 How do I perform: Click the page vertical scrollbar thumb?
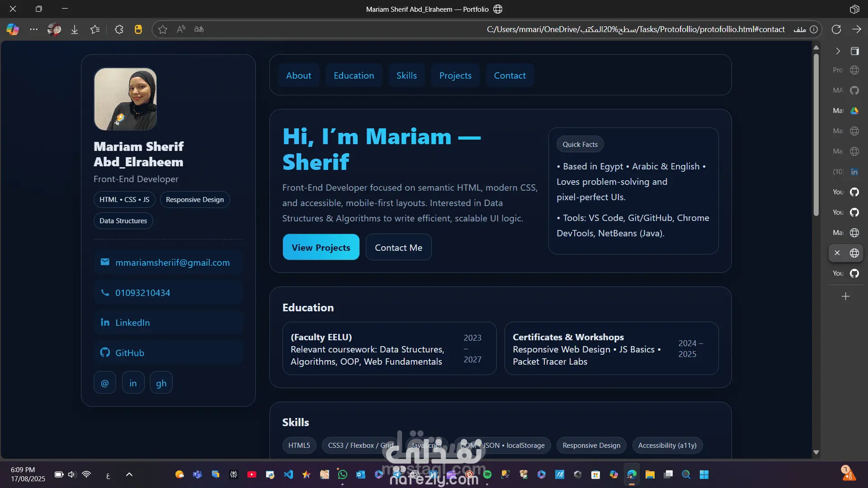click(x=816, y=136)
